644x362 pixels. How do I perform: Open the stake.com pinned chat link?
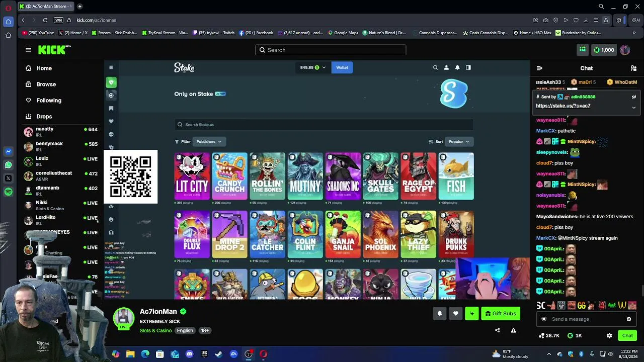563,106
